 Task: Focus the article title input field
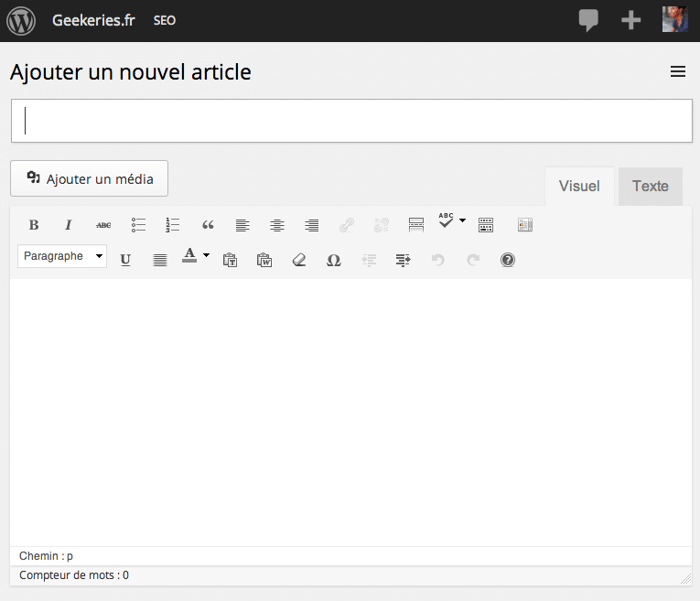click(x=351, y=121)
